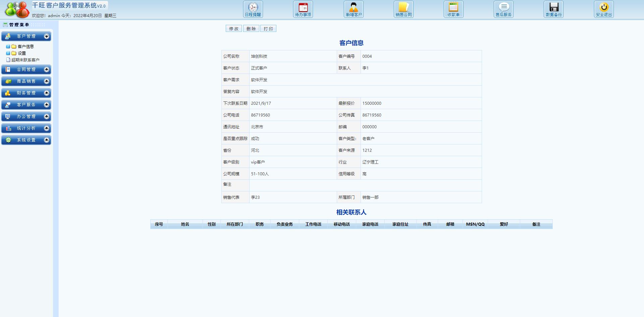The height and width of the screenshot is (317, 644).
Task: Click company size value 51-100人
Action: pyautogui.click(x=260, y=174)
